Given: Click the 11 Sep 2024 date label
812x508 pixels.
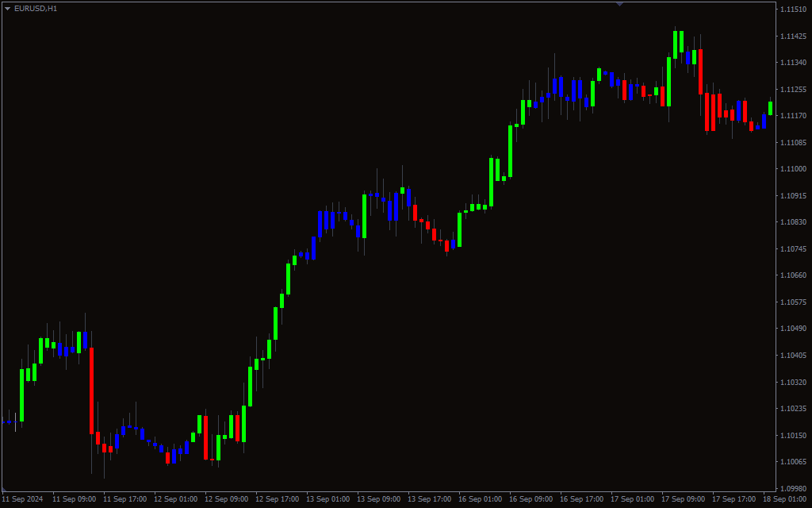Looking at the screenshot, I should 24,499.
